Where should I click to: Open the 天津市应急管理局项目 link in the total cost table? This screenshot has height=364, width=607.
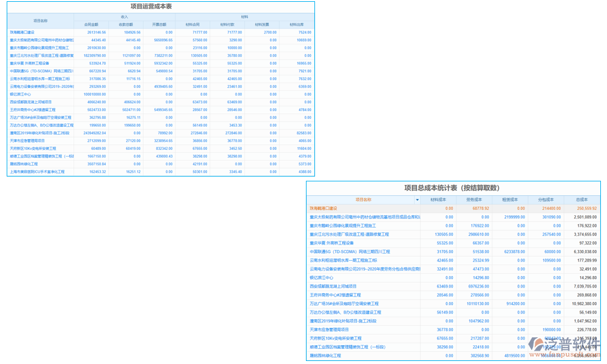point(329,330)
